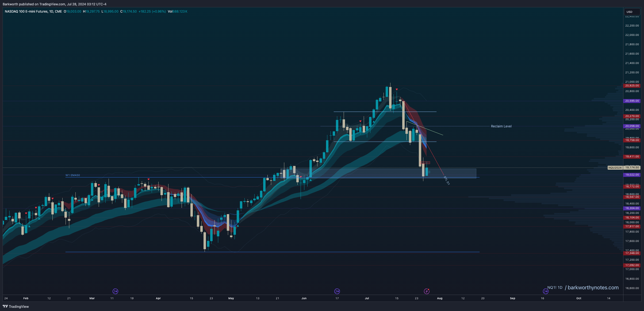Click the red triangle marker beside the July peak
This screenshot has width=644, height=311.
pyautogui.click(x=397, y=89)
